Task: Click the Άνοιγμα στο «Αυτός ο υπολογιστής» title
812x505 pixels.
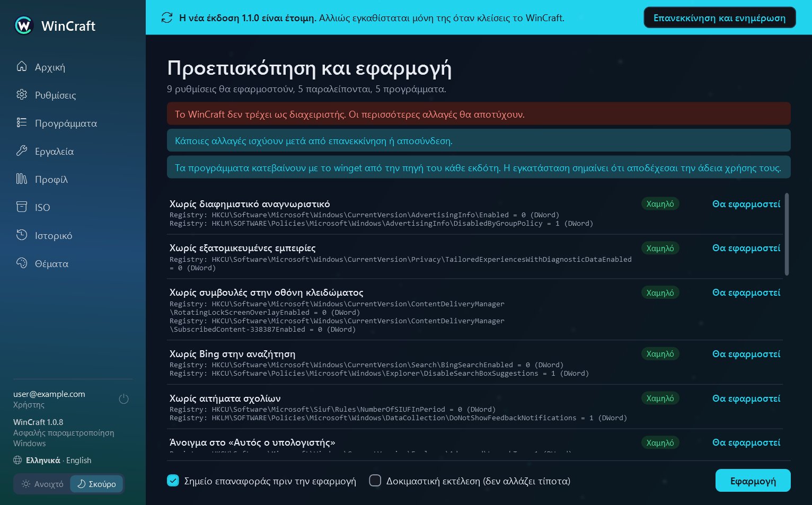Action: point(252,442)
